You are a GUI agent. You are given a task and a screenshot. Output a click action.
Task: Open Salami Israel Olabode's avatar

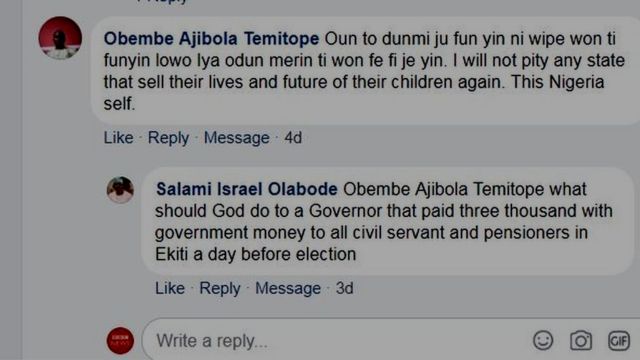click(120, 190)
